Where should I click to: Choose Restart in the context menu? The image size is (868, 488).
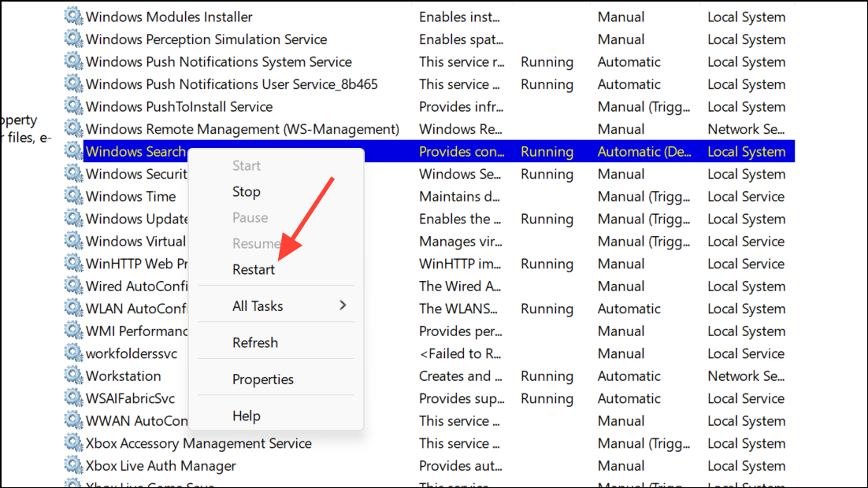pos(254,269)
